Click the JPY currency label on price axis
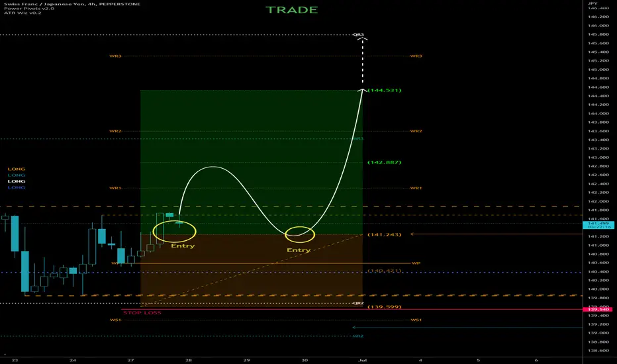This screenshot has width=617, height=364. 593,3
